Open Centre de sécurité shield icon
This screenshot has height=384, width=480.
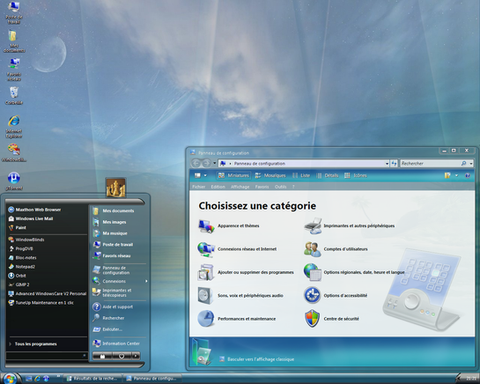pos(312,319)
